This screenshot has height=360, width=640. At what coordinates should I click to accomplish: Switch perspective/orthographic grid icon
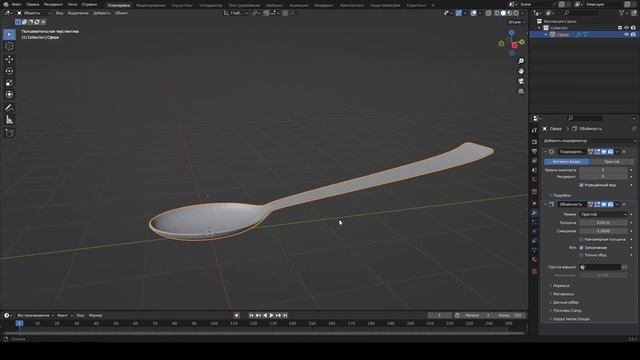(521, 91)
